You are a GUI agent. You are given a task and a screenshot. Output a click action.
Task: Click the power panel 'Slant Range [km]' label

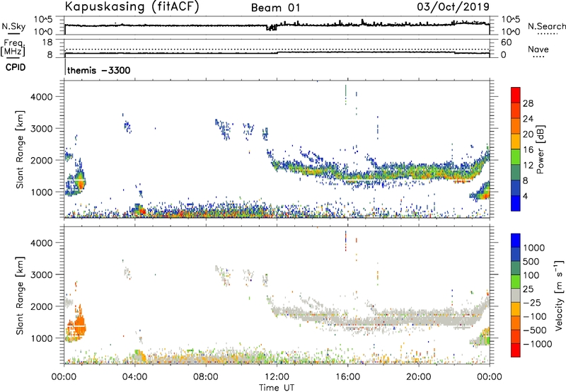pos(20,150)
